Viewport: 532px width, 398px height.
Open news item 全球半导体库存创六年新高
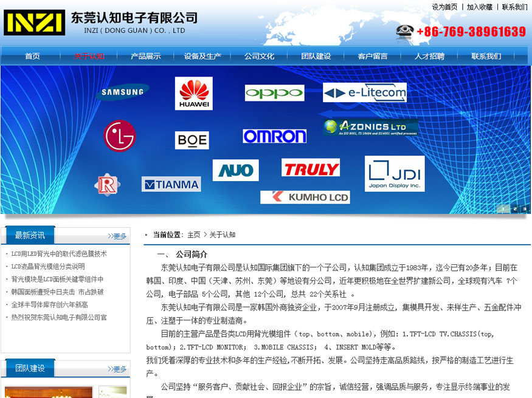click(x=49, y=305)
